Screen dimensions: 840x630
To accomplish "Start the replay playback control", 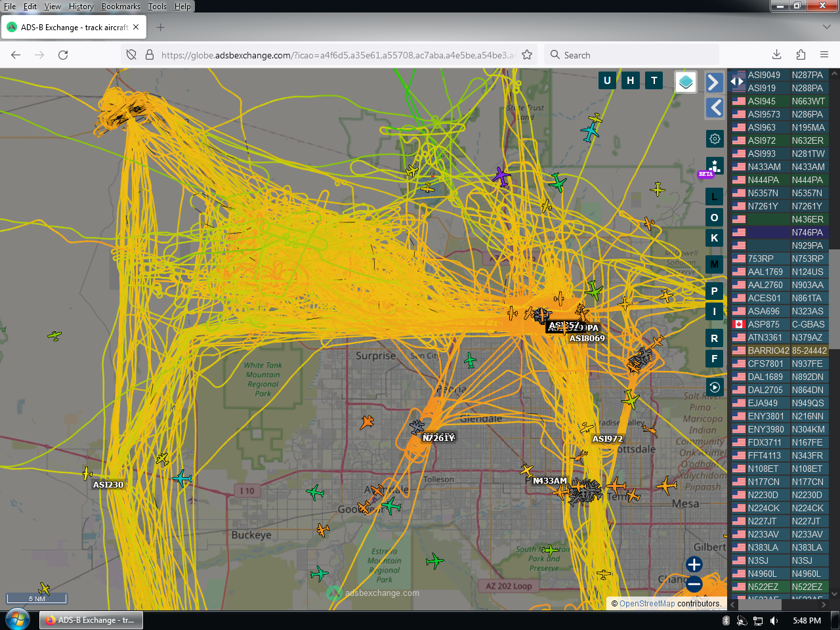I will click(x=715, y=387).
